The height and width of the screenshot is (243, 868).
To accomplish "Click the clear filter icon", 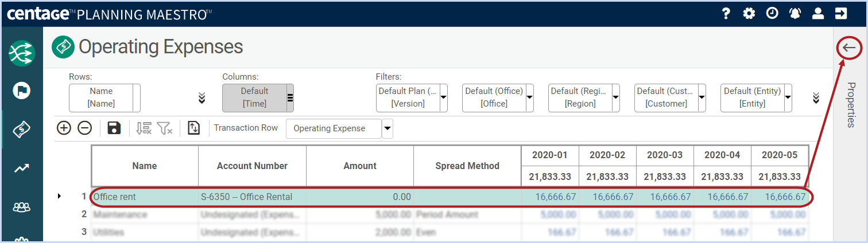I will tap(165, 128).
